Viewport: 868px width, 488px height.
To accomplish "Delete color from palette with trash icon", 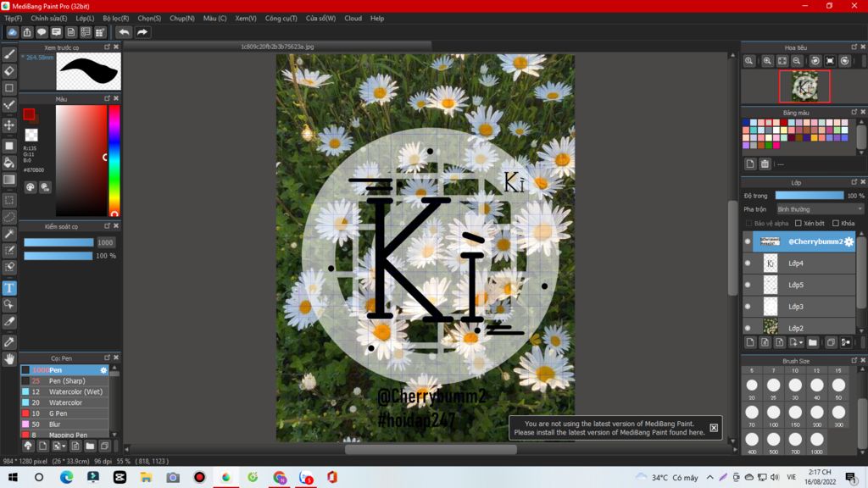I will [765, 164].
